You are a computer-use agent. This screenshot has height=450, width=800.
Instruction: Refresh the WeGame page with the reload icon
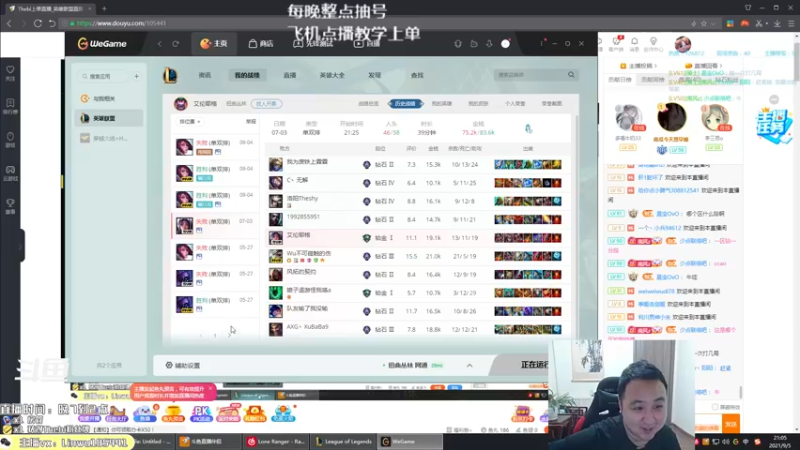pyautogui.click(x=176, y=44)
